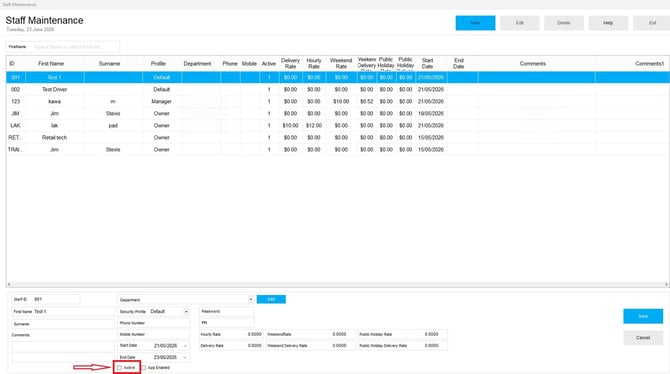This screenshot has height=374, width=670.
Task: Click the Department column header
Action: click(x=197, y=64)
